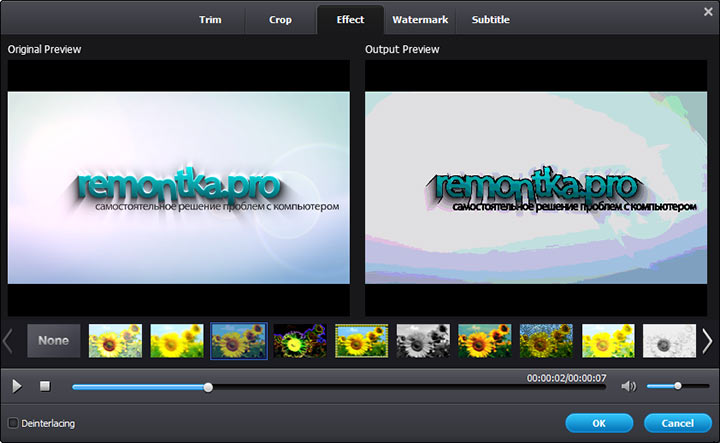Apply the pencil sketch sunflower effect
This screenshot has height=443, width=720.
tap(669, 341)
